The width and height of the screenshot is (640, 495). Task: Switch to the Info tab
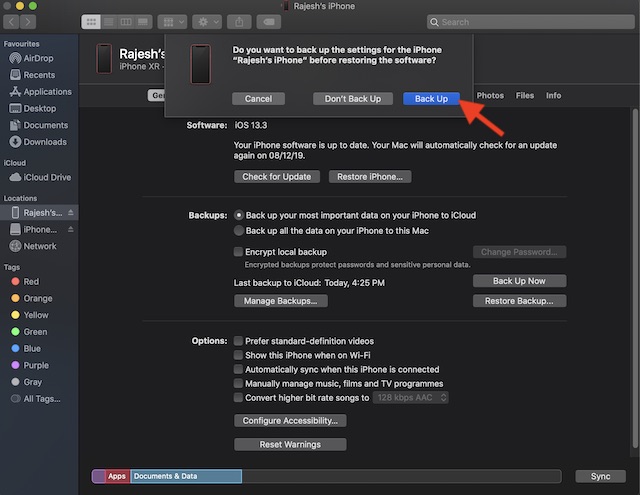pos(553,95)
